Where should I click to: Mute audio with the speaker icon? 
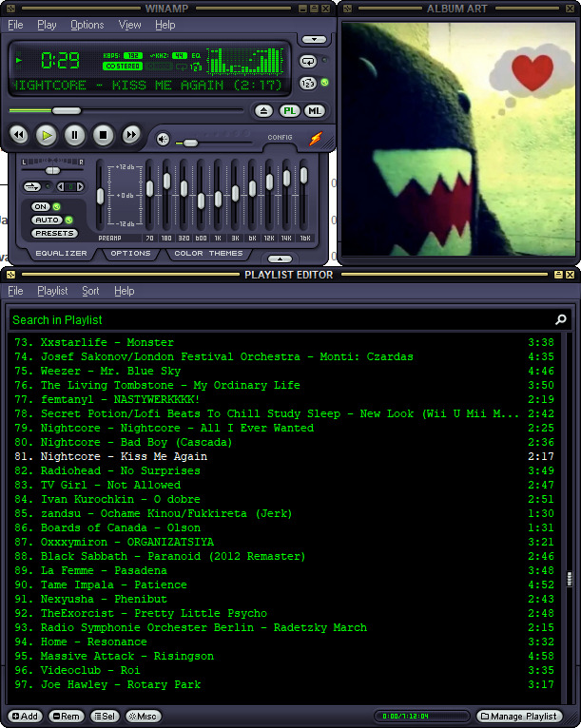pyautogui.click(x=163, y=139)
